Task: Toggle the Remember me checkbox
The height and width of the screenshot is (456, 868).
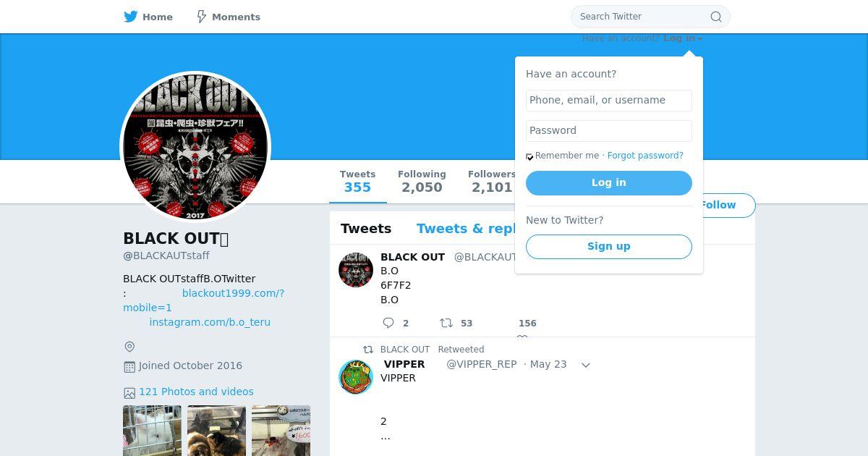Action: (x=529, y=156)
